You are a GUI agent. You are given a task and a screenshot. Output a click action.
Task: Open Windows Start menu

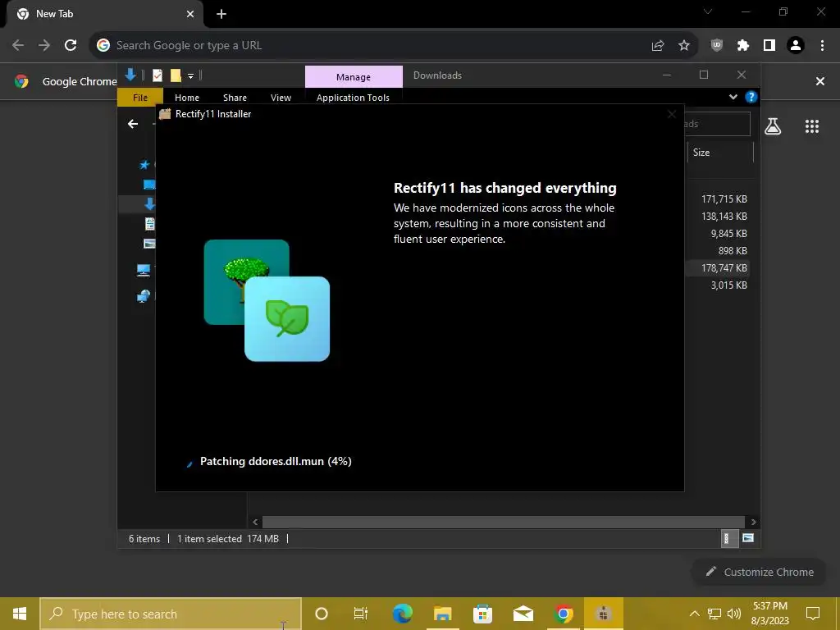(x=20, y=614)
